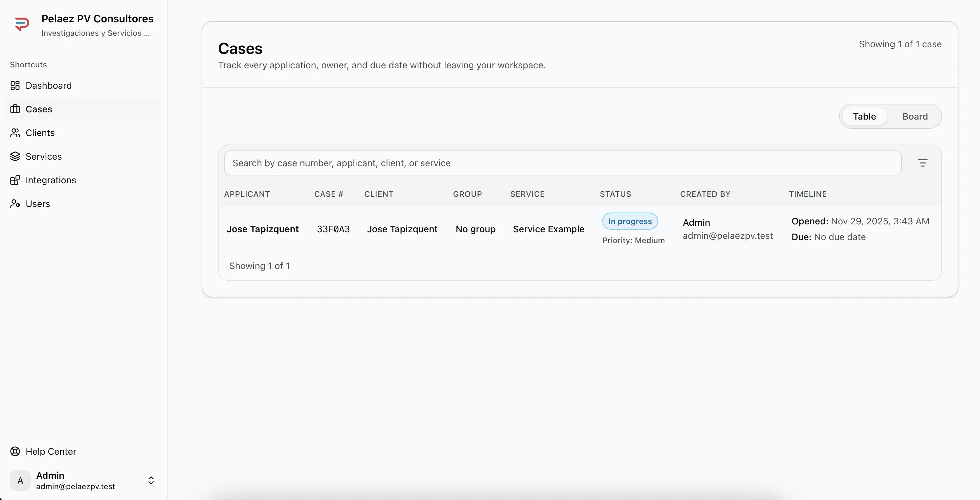Select the Cases menu item
Screen dimensions: 980x500
click(39, 109)
